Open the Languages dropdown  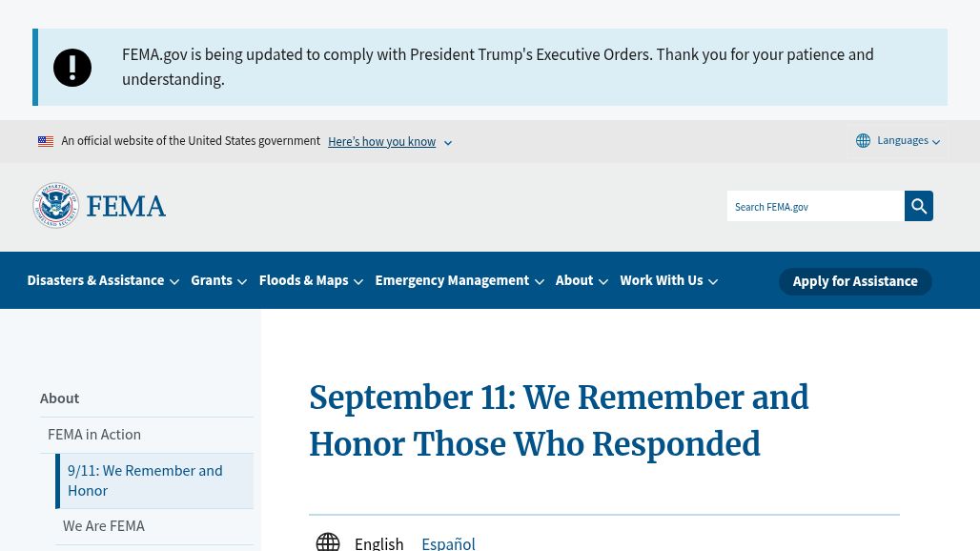tap(898, 140)
